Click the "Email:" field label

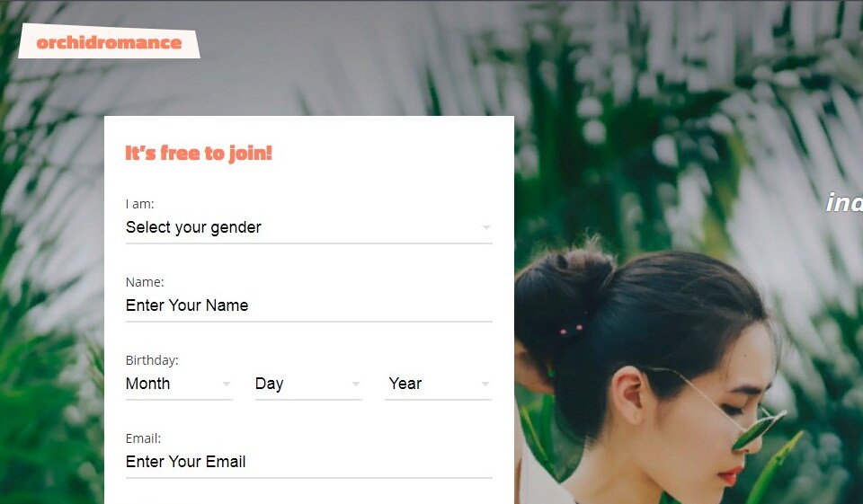[143, 438]
